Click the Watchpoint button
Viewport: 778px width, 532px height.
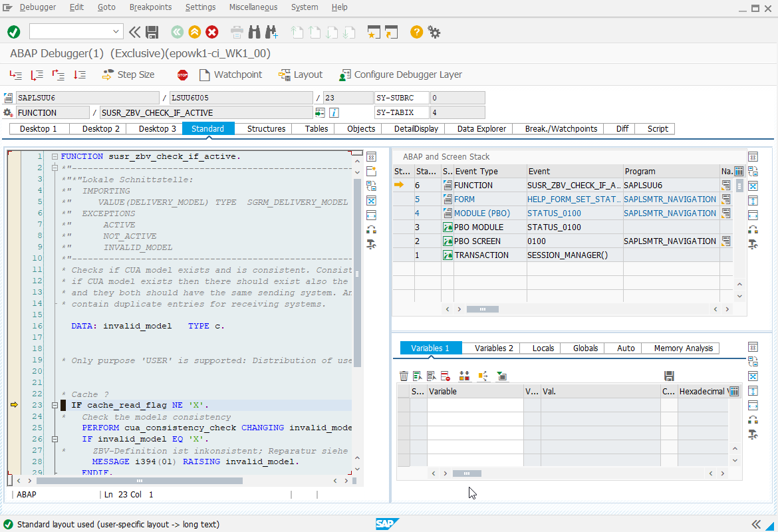pos(231,75)
